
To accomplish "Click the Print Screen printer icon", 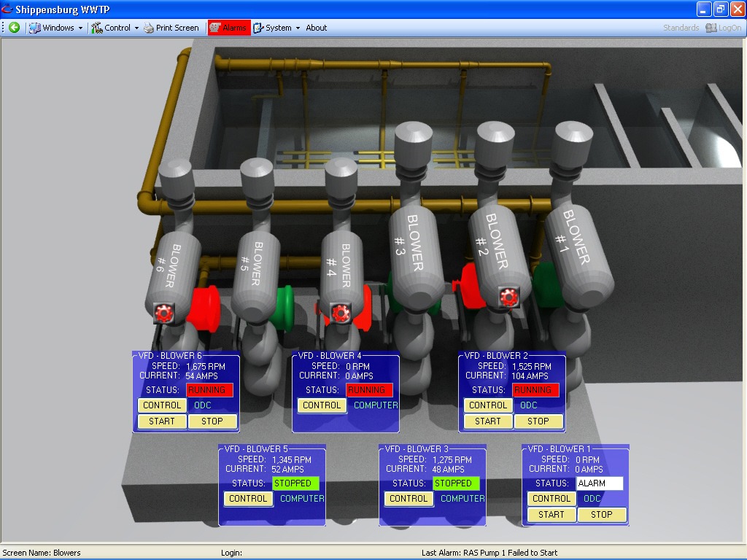I will click(149, 28).
